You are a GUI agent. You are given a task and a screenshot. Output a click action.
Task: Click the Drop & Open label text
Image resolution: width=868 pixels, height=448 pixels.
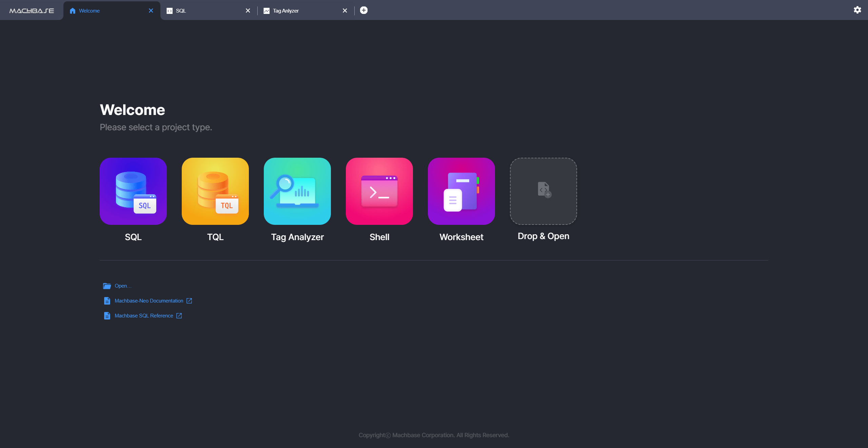pos(544,236)
